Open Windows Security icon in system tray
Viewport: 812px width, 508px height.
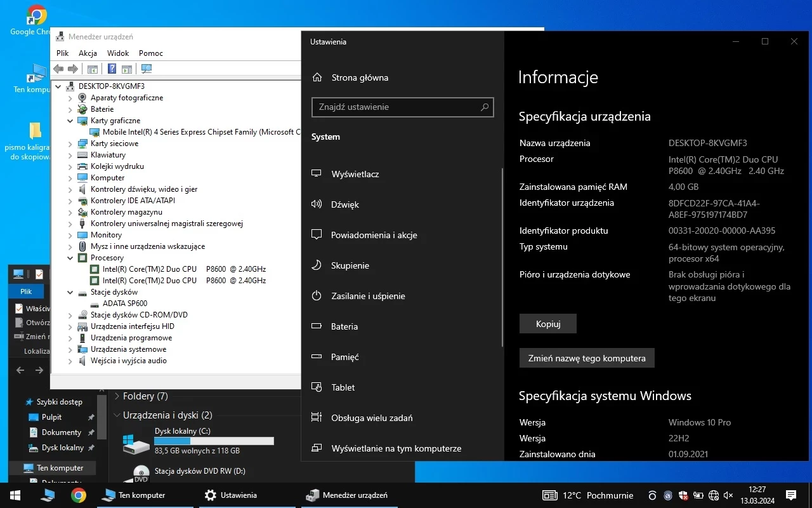click(x=683, y=495)
